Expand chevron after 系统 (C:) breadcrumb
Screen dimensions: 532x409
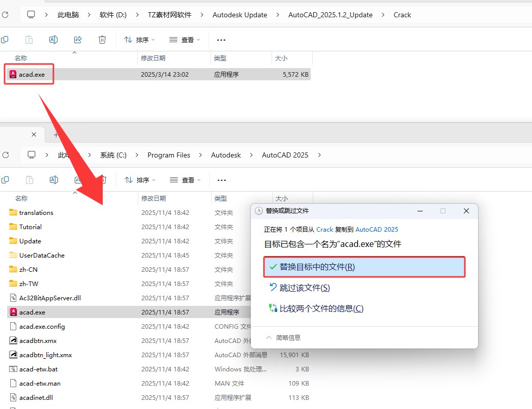[137, 155]
